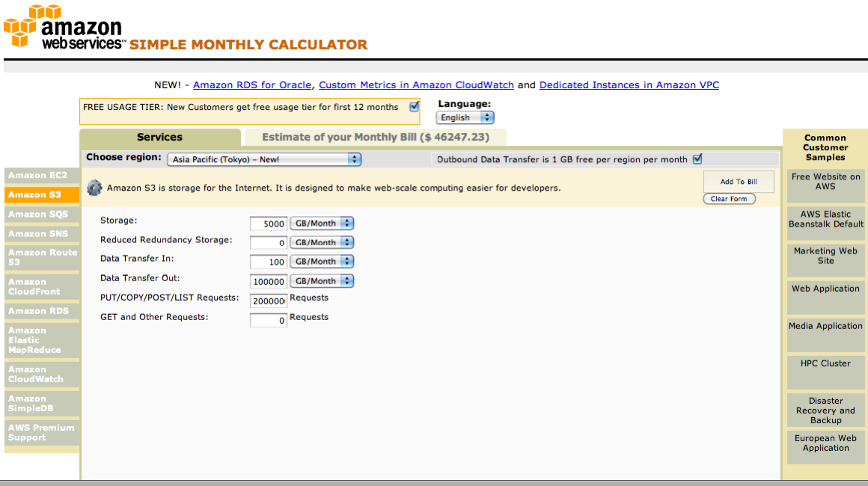Screen dimensions: 868x486
Task: Click the PUT/COPY/POST/LIST Requests input field
Action: [x=269, y=301]
